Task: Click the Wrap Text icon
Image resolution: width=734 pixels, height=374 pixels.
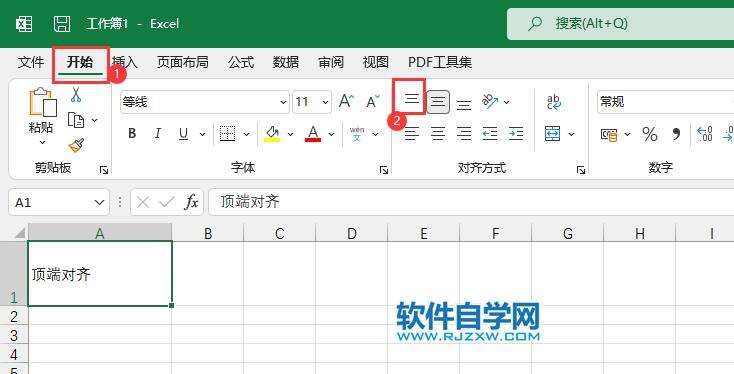Action: coord(554,102)
